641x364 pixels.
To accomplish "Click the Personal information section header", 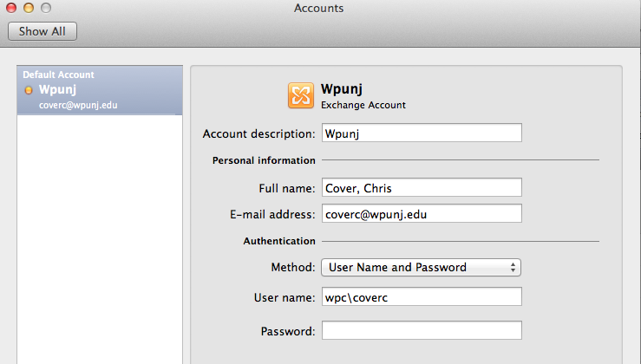I will (x=264, y=160).
